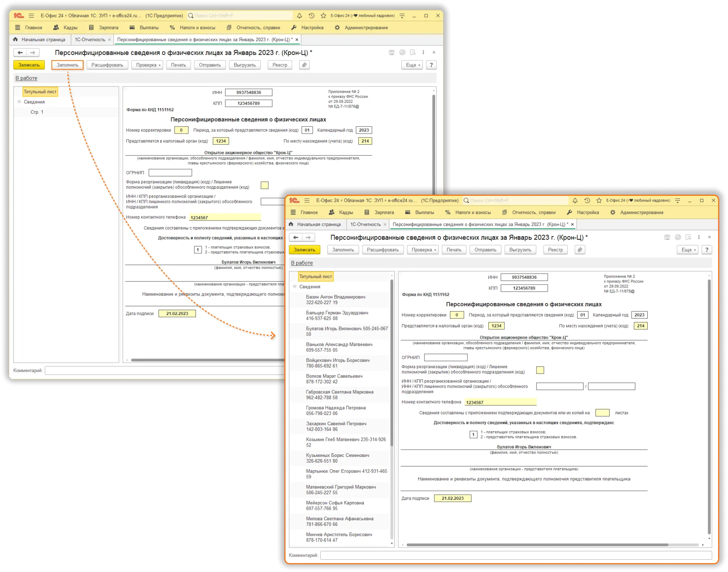Click save diskette icon in front window header
The image size is (728, 572).
[x=667, y=237]
